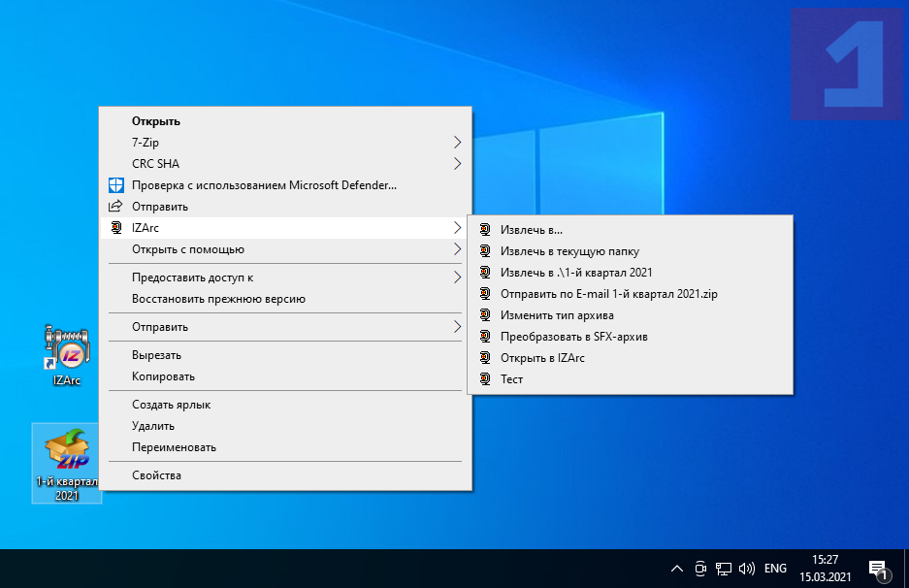
Task: Select Переименовать in the context menu
Action: tap(174, 447)
